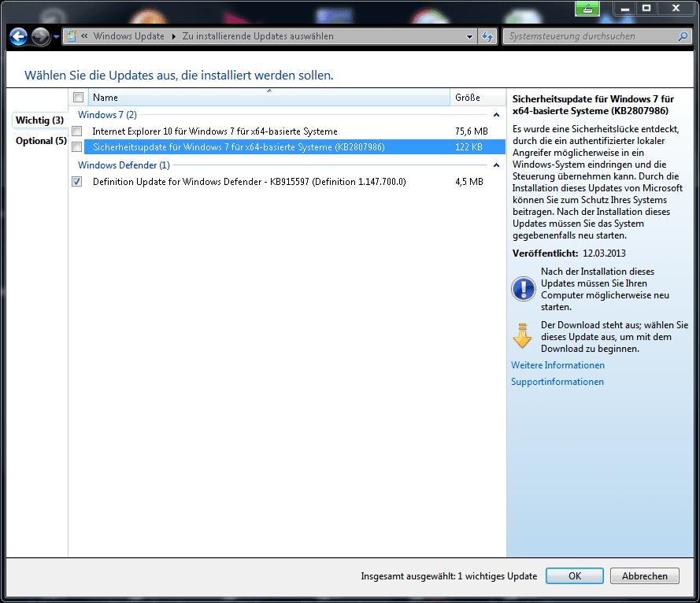The width and height of the screenshot is (700, 603).
Task: Click the forward navigation arrow
Action: (x=41, y=36)
